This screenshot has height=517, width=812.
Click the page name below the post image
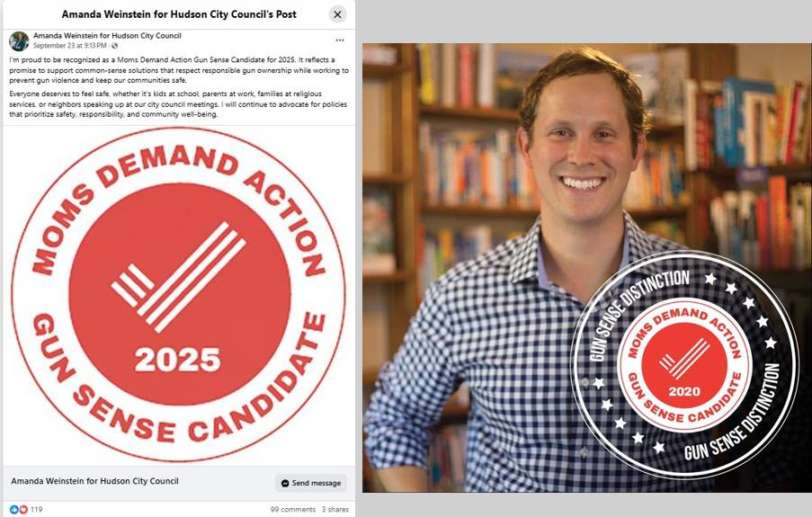pyautogui.click(x=94, y=481)
